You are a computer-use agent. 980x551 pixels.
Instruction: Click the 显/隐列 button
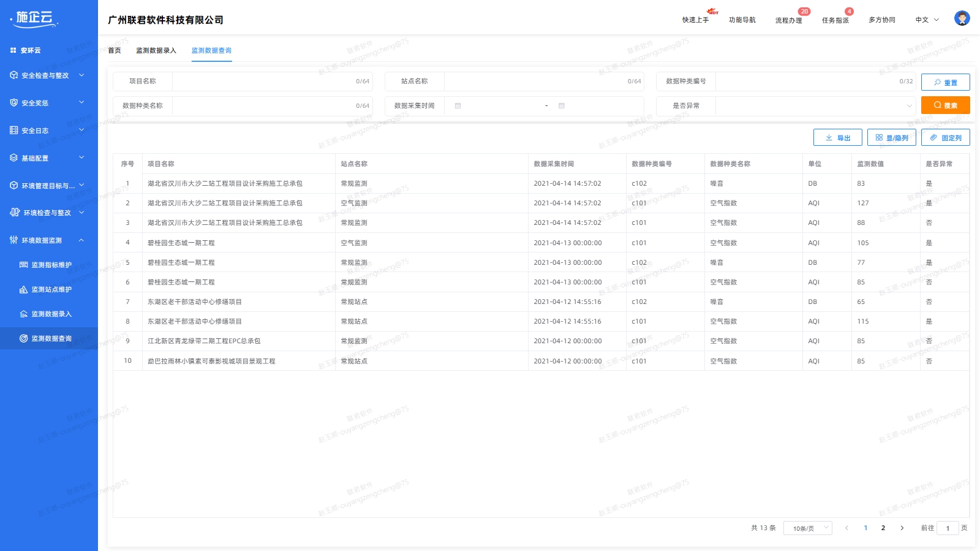click(892, 137)
